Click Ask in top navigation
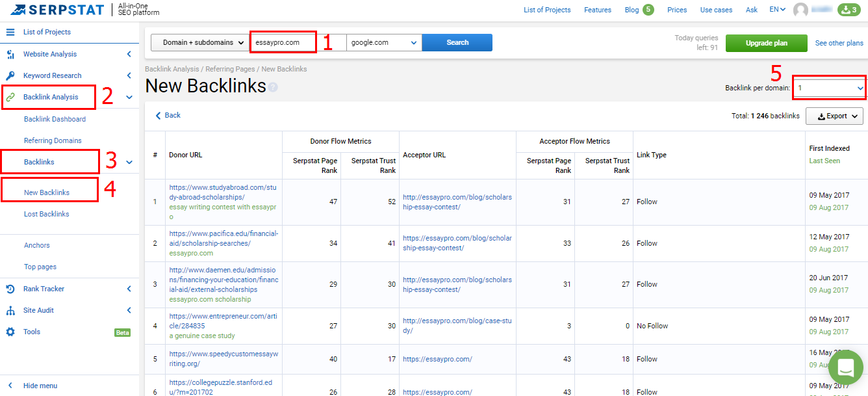 point(752,10)
